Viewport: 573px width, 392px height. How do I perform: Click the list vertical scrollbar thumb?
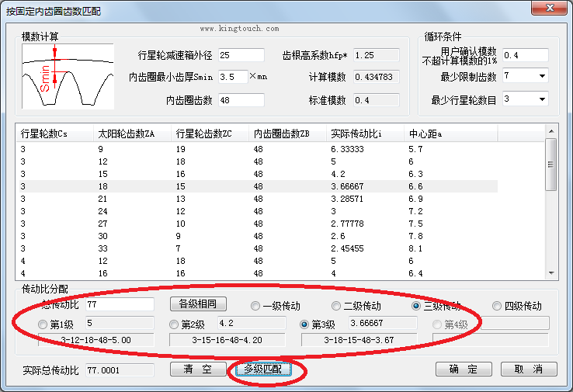tap(551, 165)
